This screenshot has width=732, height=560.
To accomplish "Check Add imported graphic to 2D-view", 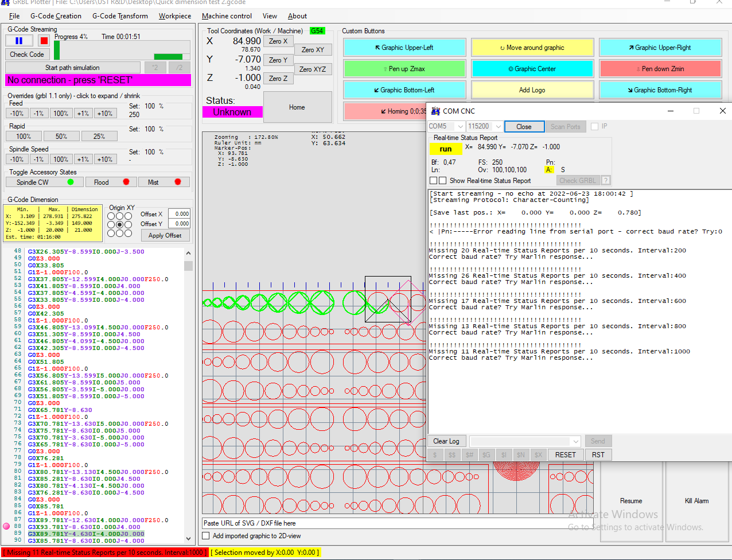I will [x=206, y=536].
